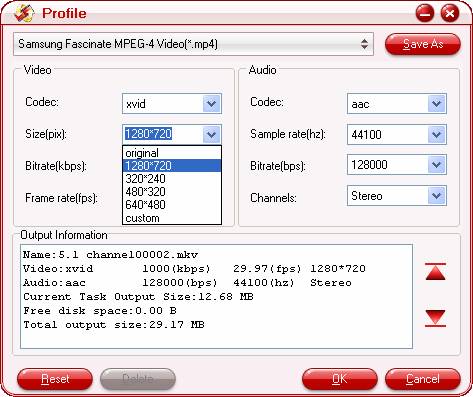Click the Audio:aac output info line
Image resolution: width=473 pixels, height=397 pixels.
coord(187,283)
